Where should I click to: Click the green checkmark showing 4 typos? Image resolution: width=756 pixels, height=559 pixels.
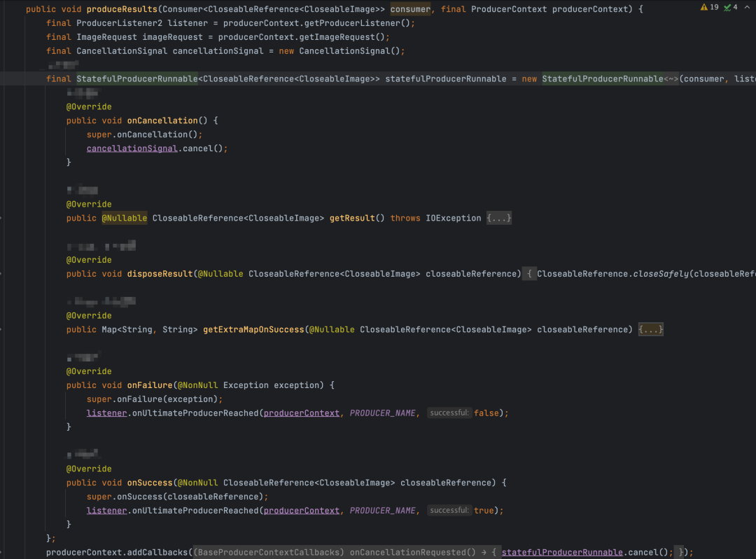click(x=731, y=7)
